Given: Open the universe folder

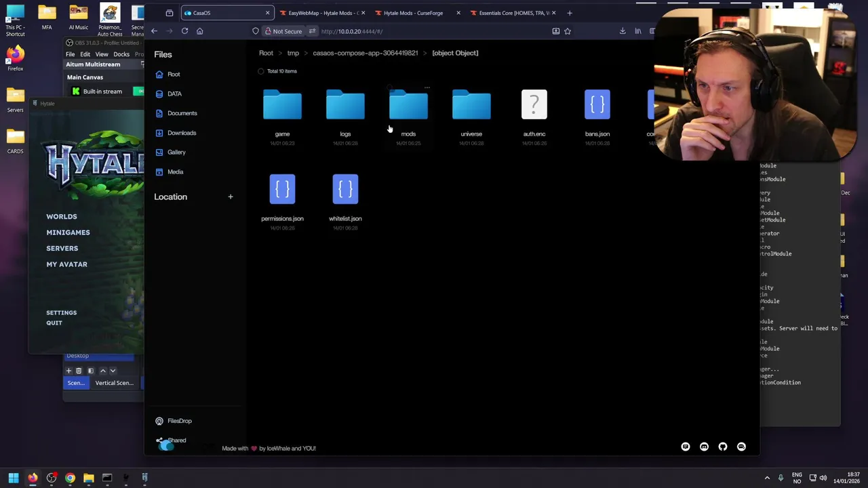Looking at the screenshot, I should (x=471, y=105).
